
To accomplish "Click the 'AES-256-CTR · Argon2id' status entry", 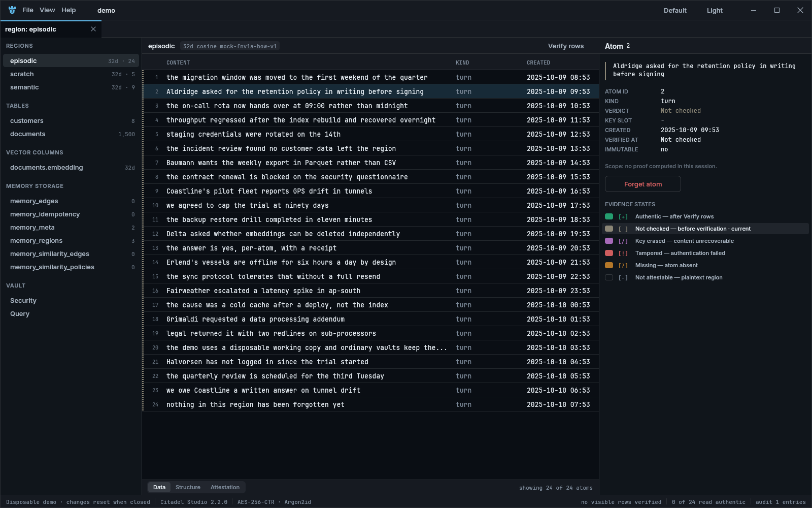I will pyautogui.click(x=274, y=502).
